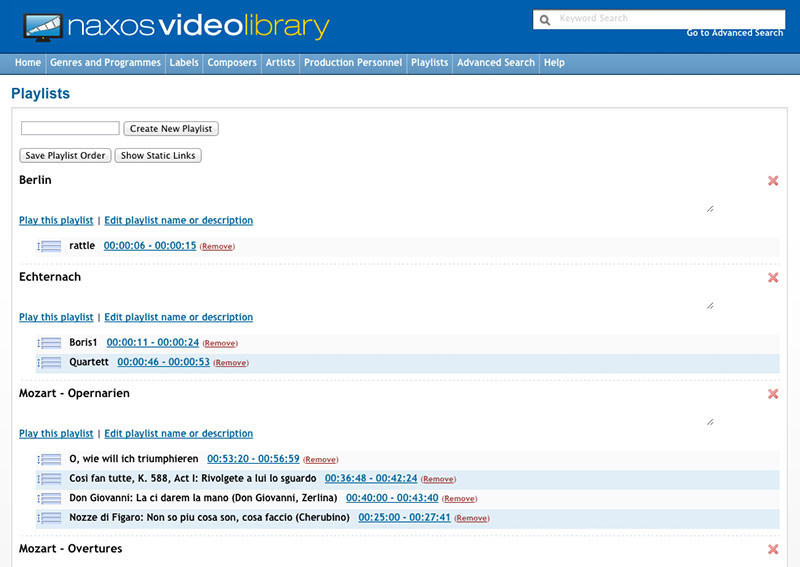
Task: Remove Mozart - Opernarien playlist via red X
Action: [x=773, y=394]
